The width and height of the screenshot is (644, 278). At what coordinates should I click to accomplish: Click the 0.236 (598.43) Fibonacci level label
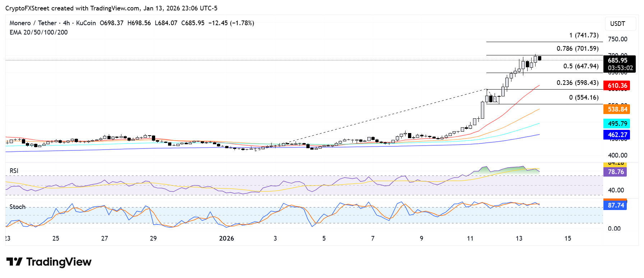click(x=577, y=83)
